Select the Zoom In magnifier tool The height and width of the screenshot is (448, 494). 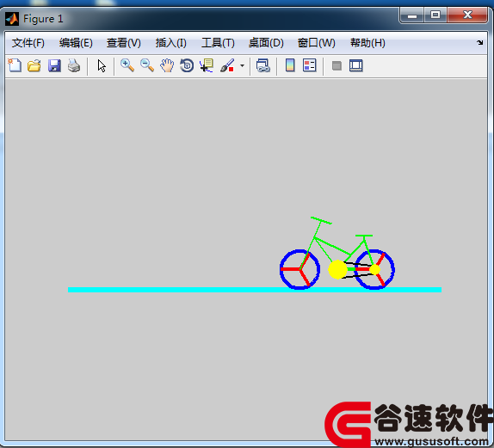tap(127, 66)
